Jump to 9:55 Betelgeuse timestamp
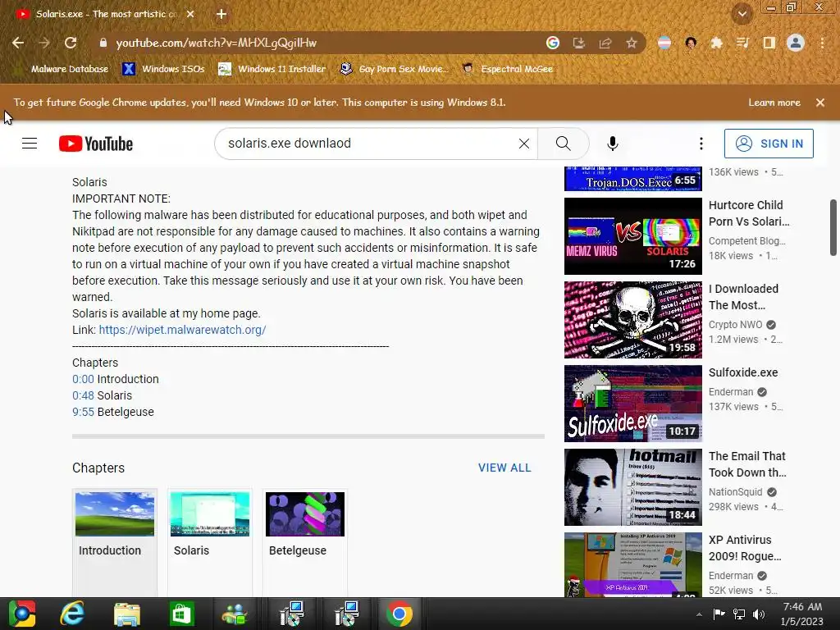This screenshot has width=840, height=630. 83,412
